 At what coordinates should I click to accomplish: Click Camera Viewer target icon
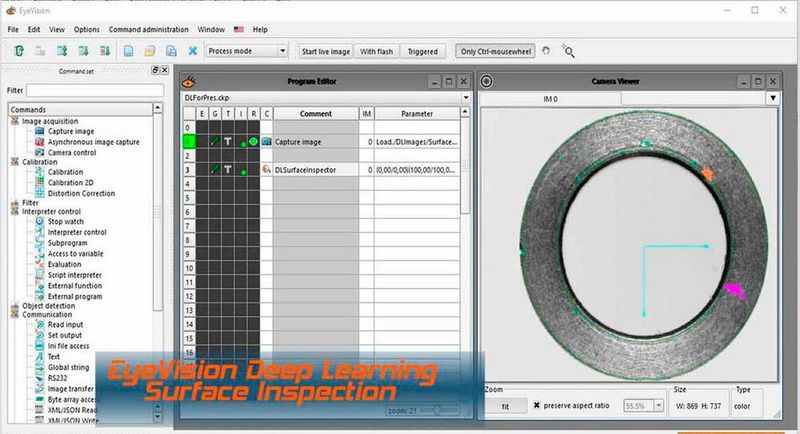[x=487, y=81]
